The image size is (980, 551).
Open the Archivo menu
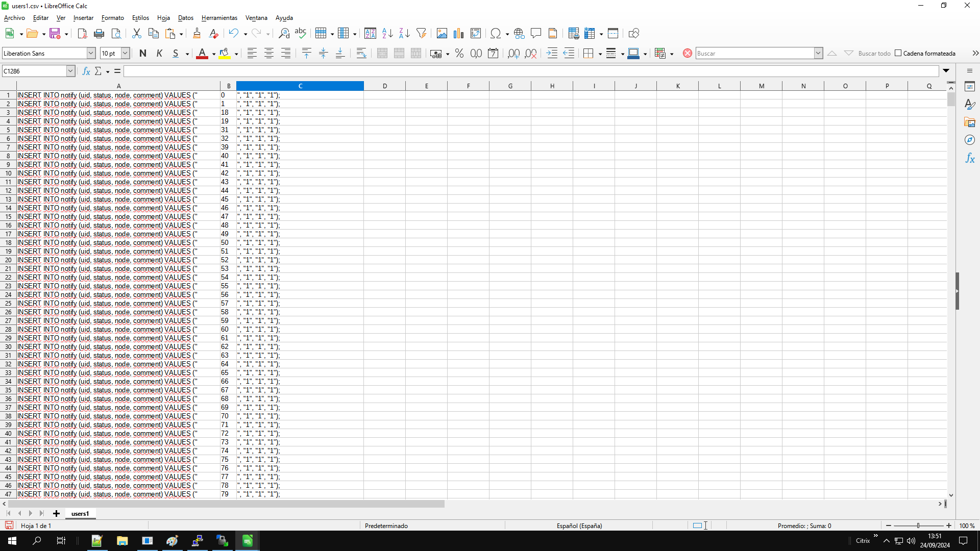[x=14, y=18]
